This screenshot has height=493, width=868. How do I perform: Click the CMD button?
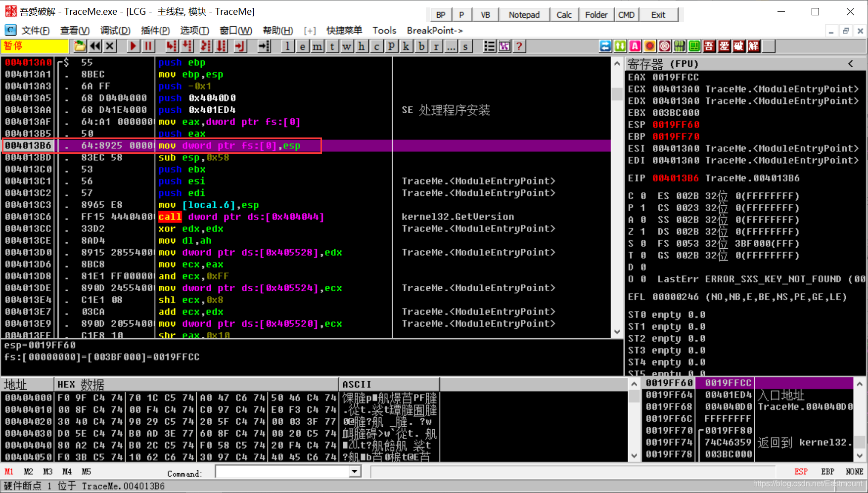[626, 15]
